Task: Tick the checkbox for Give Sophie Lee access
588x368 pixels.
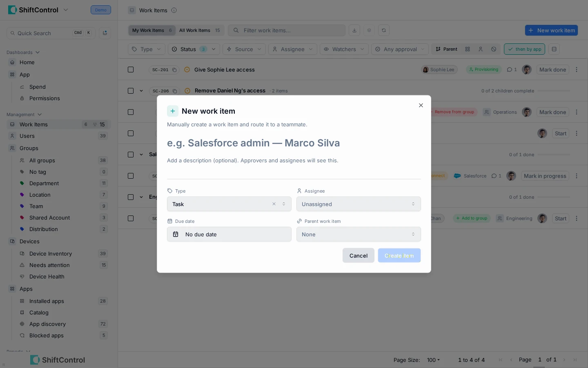Action: [x=131, y=70]
